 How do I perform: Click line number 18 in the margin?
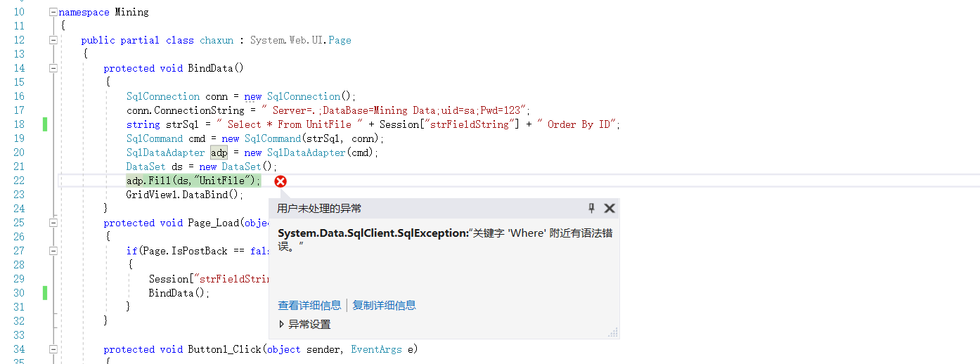(x=19, y=124)
